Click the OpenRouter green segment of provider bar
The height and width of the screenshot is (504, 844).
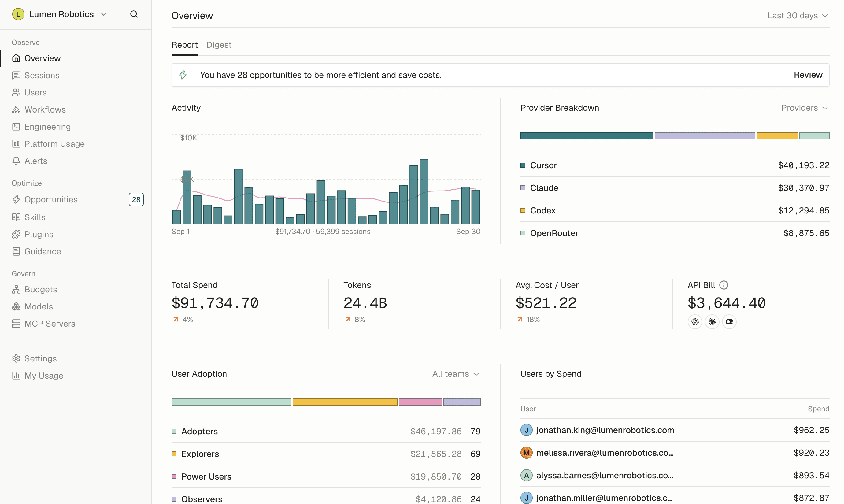pos(814,136)
